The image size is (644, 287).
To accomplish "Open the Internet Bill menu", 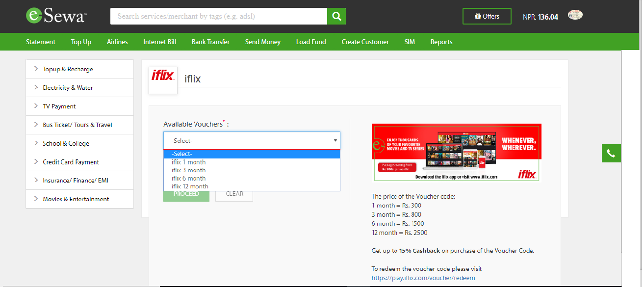I will (x=159, y=42).
